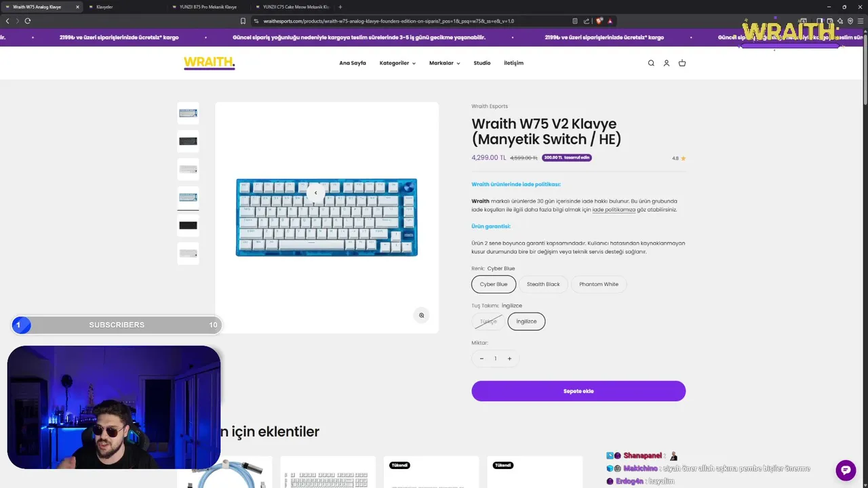
Task: Open the site search magnifier icon
Action: click(x=651, y=63)
